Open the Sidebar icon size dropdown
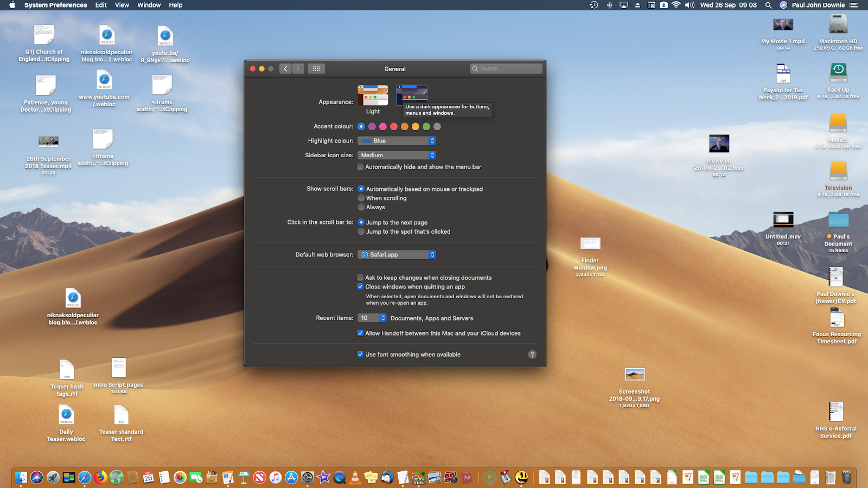The height and width of the screenshot is (488, 868). pyautogui.click(x=397, y=155)
